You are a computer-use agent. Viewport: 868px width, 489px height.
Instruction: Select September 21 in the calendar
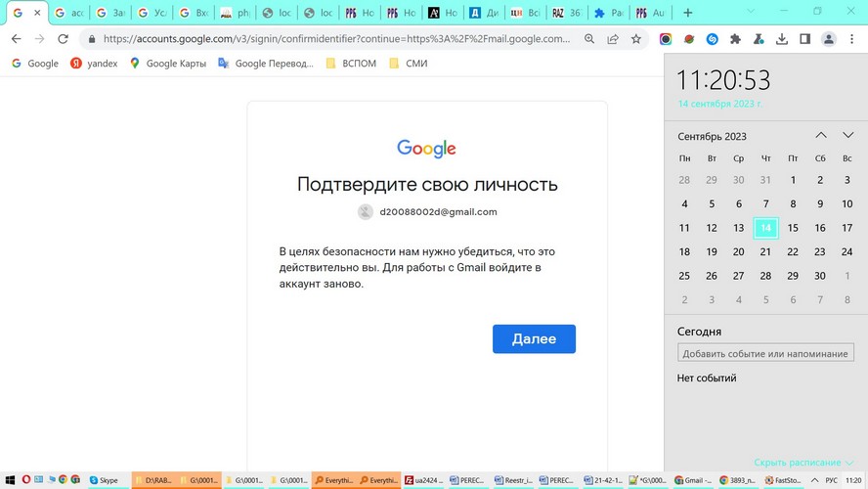765,252
